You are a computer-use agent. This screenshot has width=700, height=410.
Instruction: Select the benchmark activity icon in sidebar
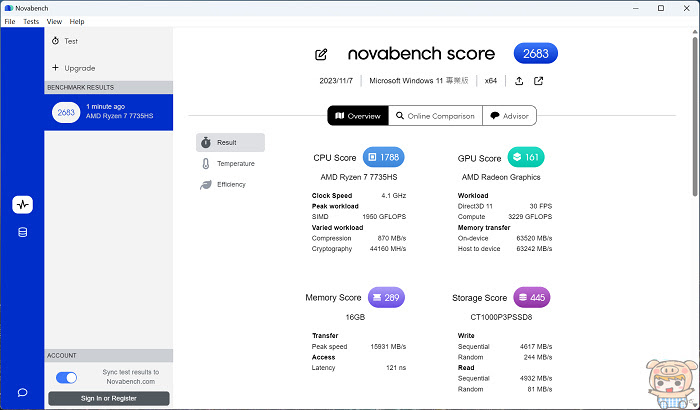tap(22, 205)
